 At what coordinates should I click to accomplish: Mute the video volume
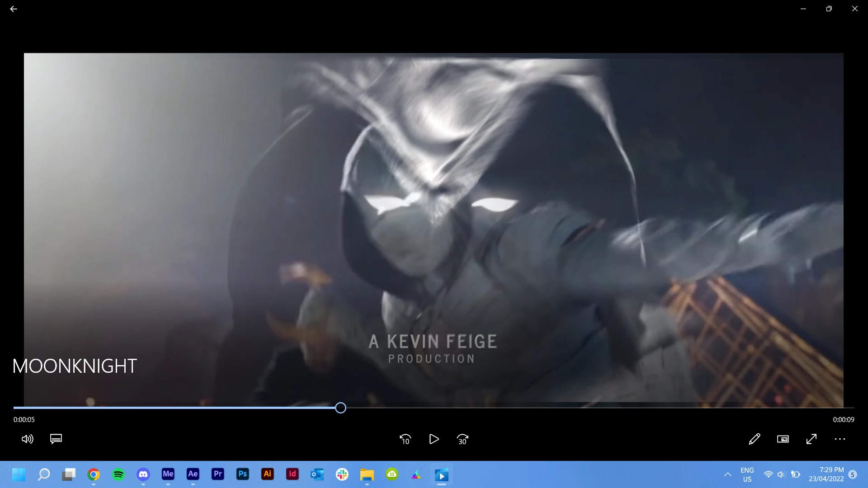[27, 439]
